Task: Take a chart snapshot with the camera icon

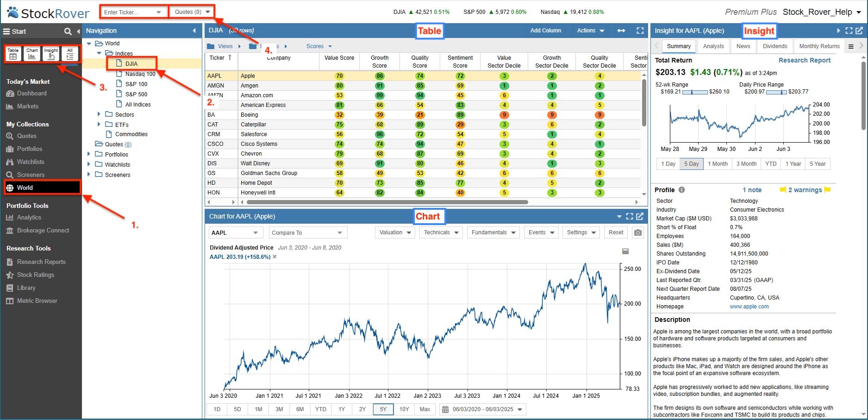Action: coord(638,232)
